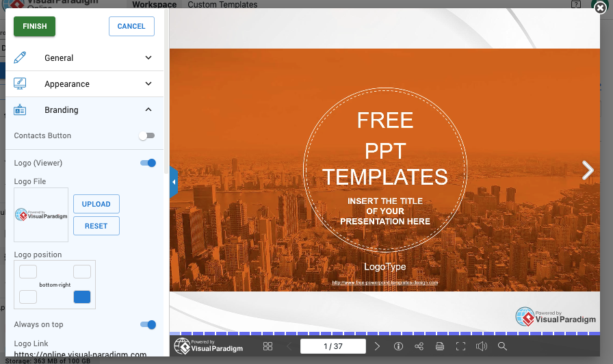Set logo position to top-left
Viewport: 613px width, 364px height.
28,272
